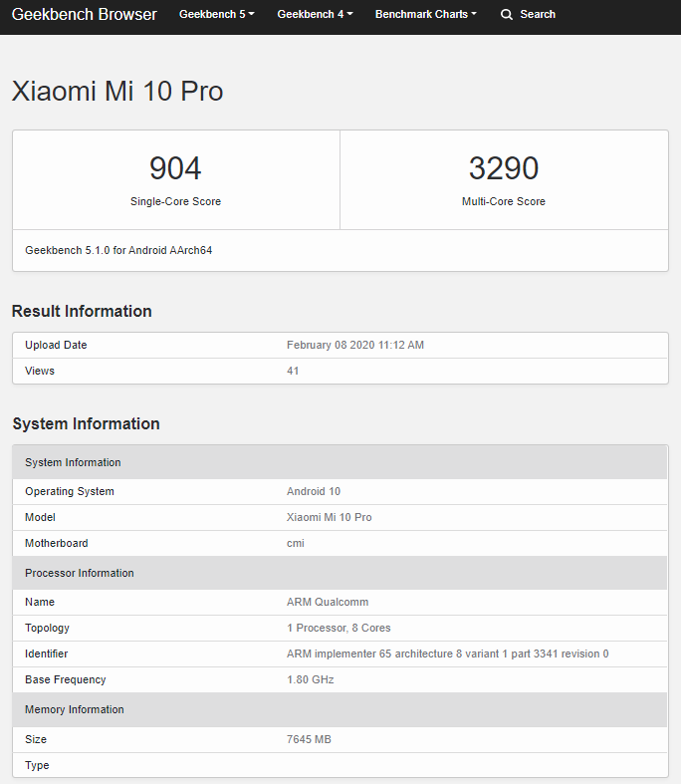Viewport: 681px width, 784px height.
Task: Click the Xiaomi Mi 10 Pro page title
Action: point(117,92)
